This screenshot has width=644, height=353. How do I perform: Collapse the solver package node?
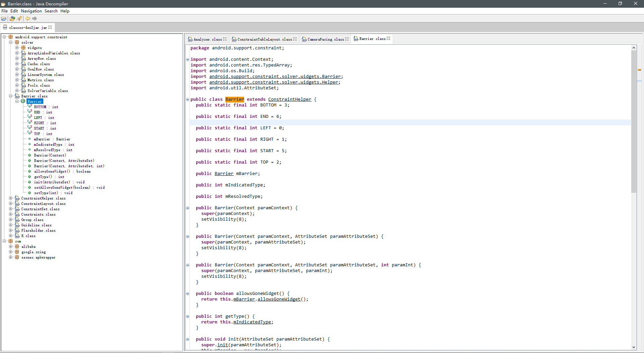click(x=11, y=42)
